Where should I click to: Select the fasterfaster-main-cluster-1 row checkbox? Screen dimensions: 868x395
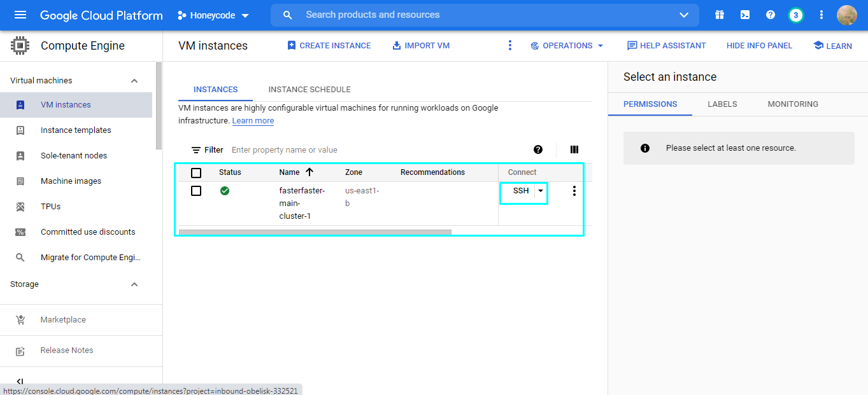[196, 191]
